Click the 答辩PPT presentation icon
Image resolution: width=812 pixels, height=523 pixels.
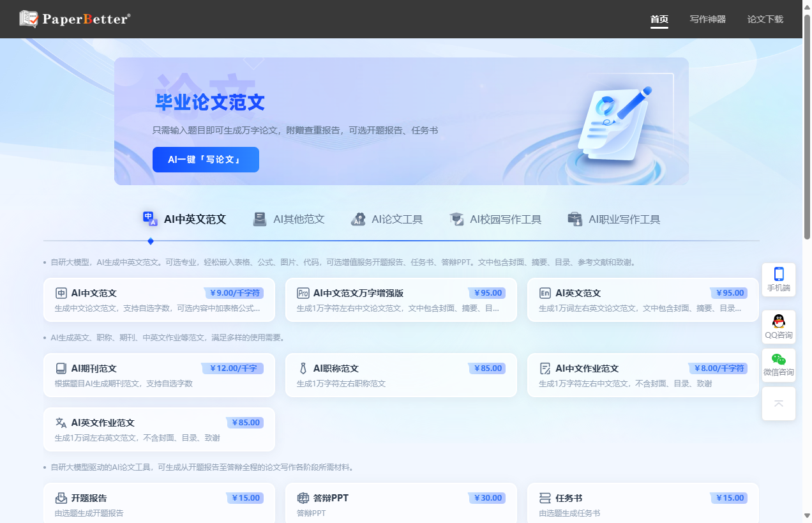pos(303,498)
